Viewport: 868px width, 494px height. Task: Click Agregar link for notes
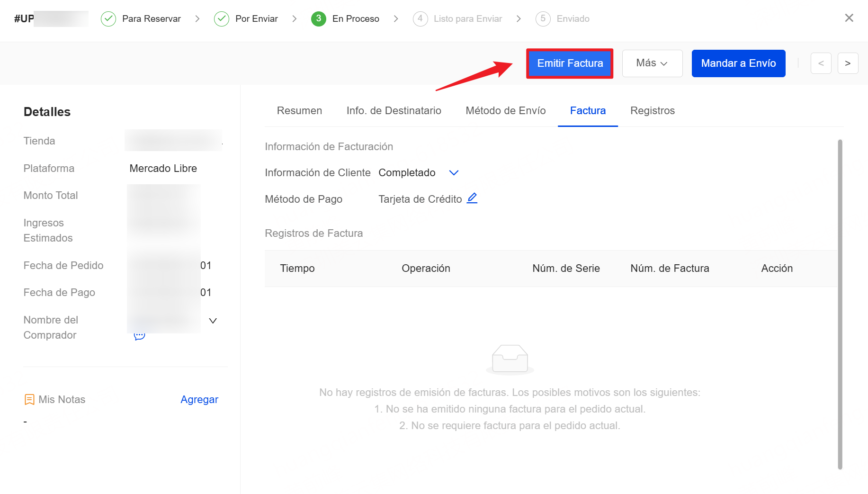[x=199, y=400]
